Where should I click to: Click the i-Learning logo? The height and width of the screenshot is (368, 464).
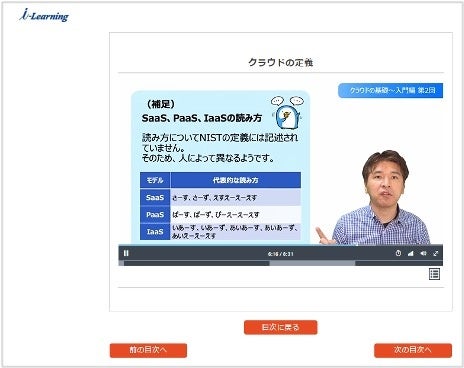coord(44,16)
